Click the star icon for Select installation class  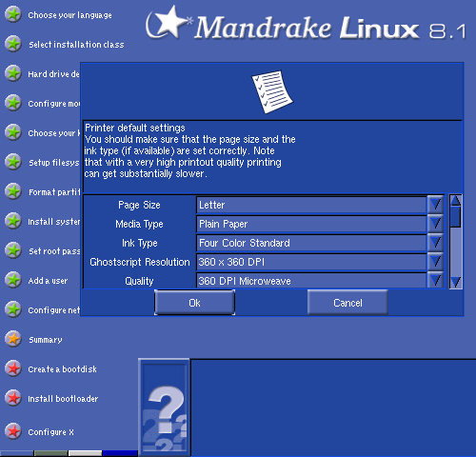point(13,44)
